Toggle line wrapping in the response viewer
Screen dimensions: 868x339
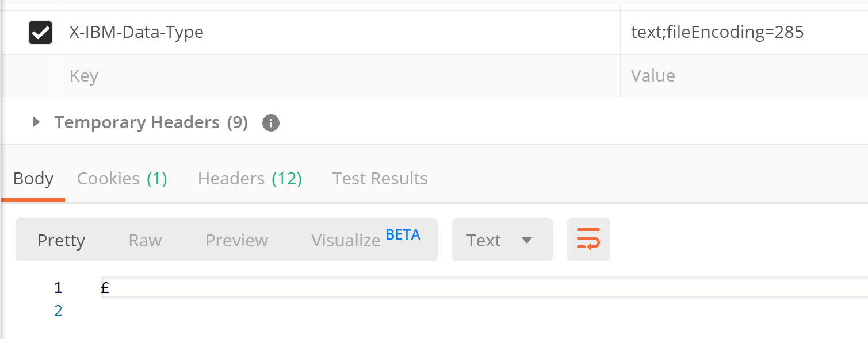click(588, 240)
